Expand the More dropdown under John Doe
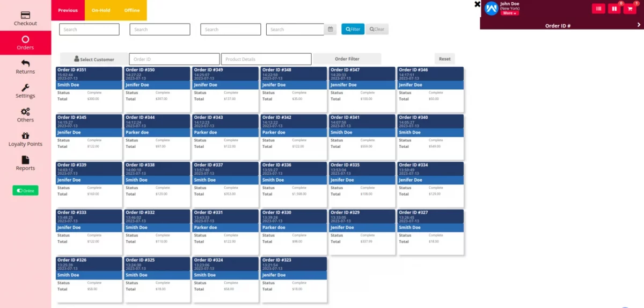 point(510,13)
